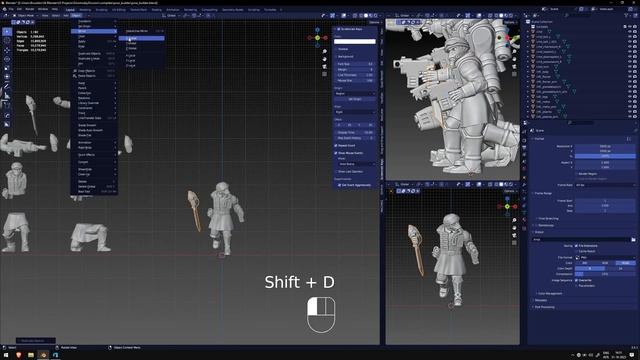Open the View menu in viewport header
Screen dimensions: 640x360
coord(45,16)
